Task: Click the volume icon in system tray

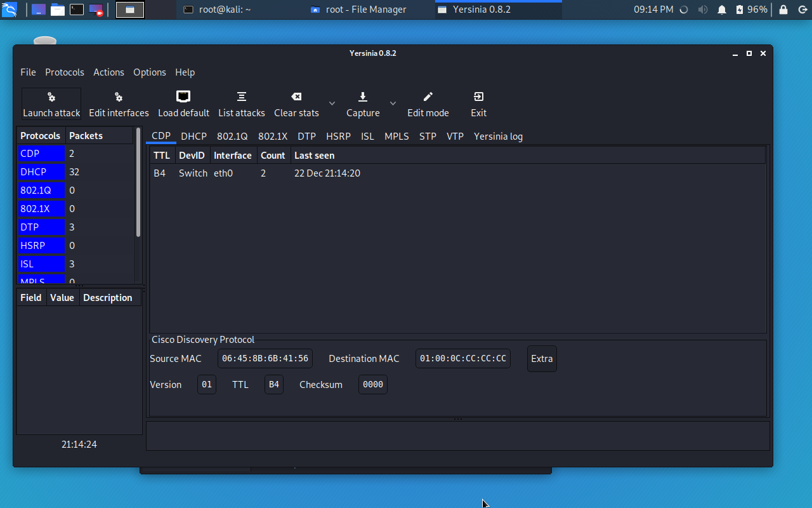Action: click(703, 10)
